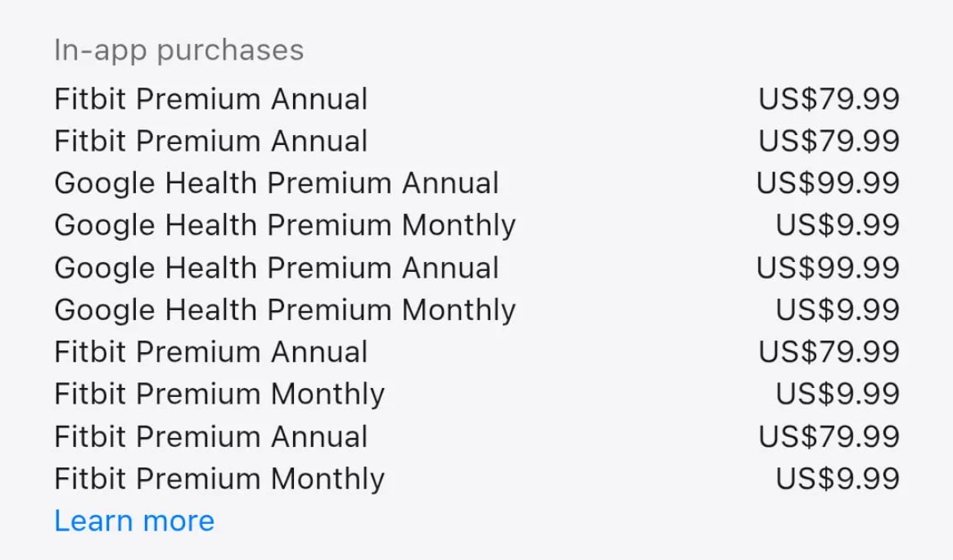Click the first Google Health Annual US$99.99 price

(828, 183)
